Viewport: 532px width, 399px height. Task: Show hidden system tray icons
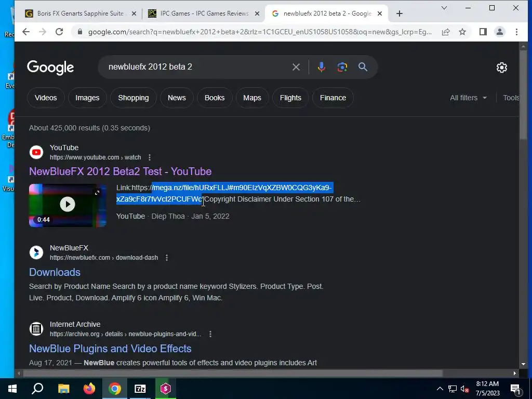coord(440,389)
